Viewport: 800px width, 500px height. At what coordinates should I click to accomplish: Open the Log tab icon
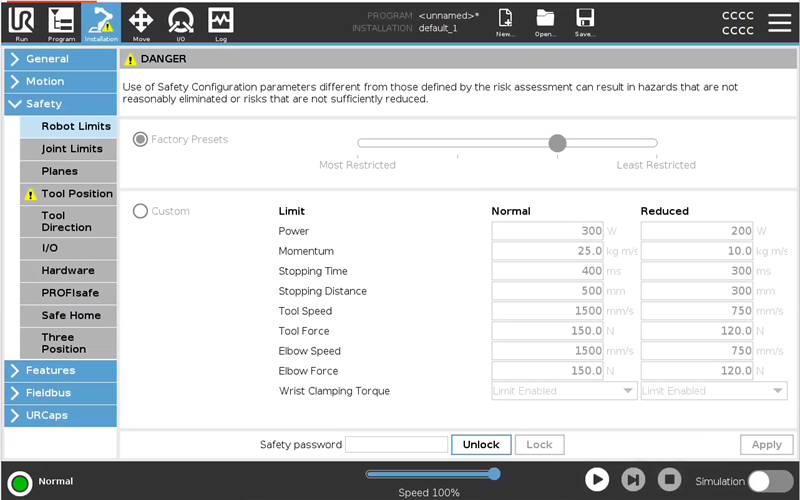click(221, 21)
